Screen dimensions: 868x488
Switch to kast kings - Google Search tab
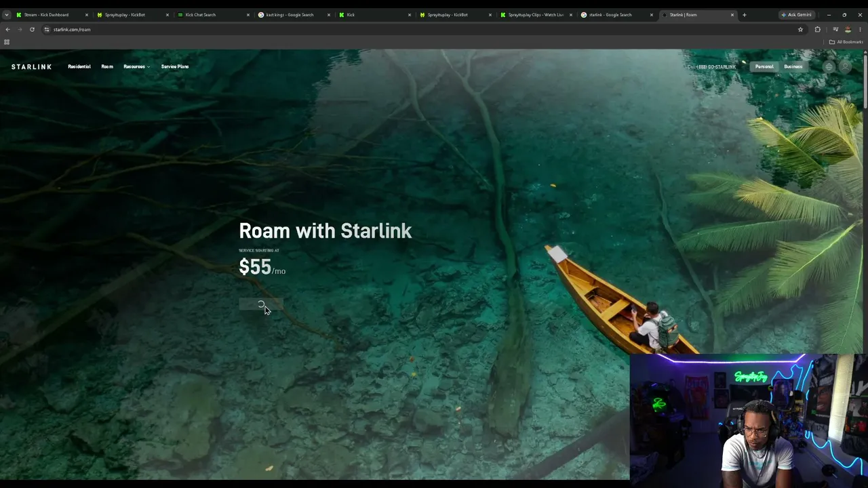[x=294, y=15]
